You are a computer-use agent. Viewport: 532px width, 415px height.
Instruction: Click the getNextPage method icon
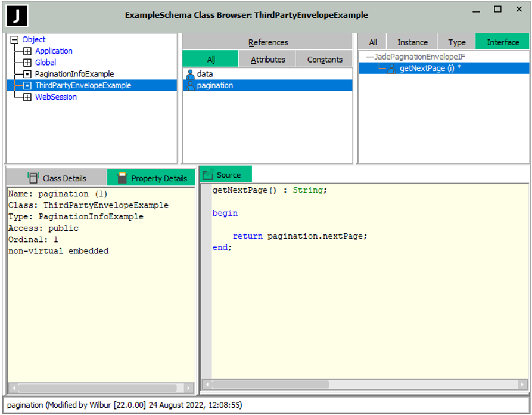tap(392, 69)
